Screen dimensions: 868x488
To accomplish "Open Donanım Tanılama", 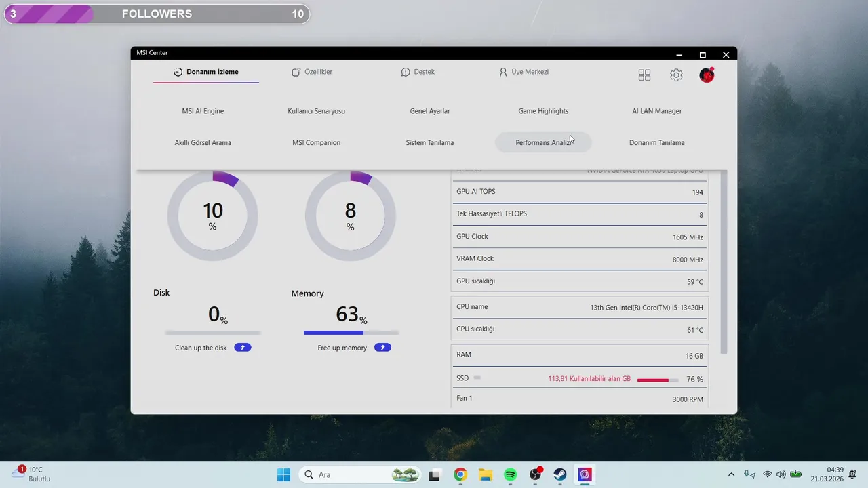I will (657, 143).
